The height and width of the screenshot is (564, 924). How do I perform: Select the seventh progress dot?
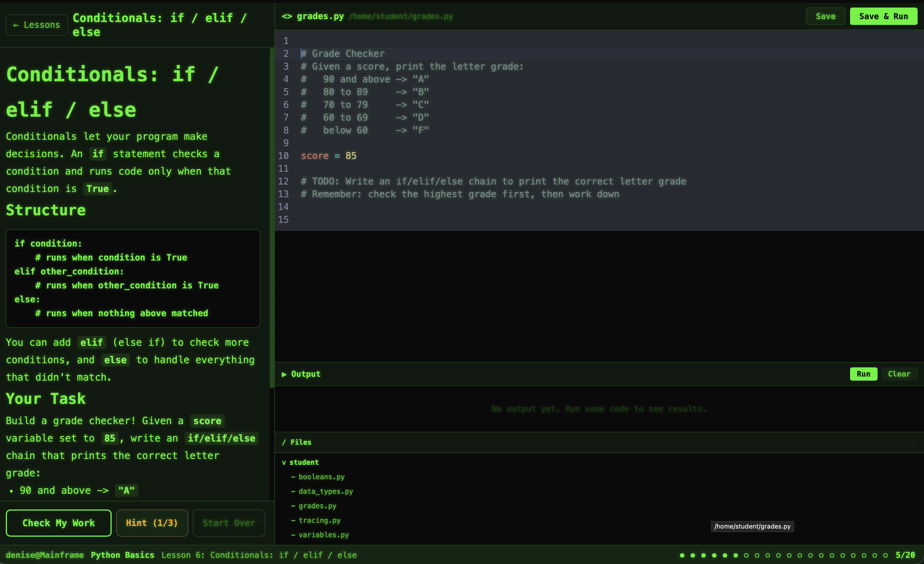pos(746,555)
